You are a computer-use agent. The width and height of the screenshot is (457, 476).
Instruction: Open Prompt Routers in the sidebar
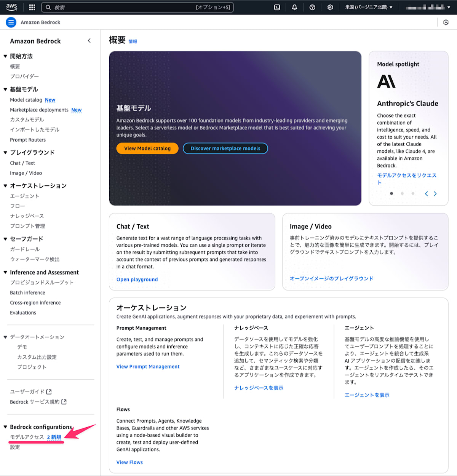[28, 140]
